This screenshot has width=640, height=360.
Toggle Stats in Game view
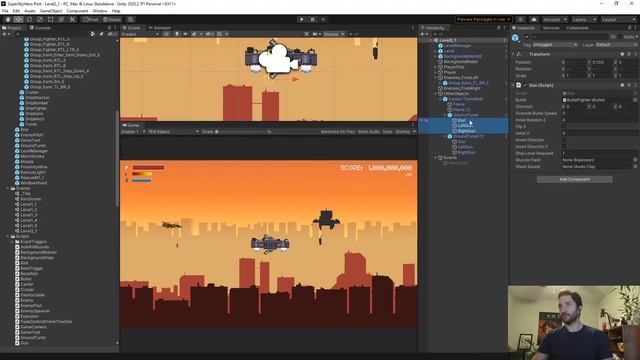click(x=387, y=131)
